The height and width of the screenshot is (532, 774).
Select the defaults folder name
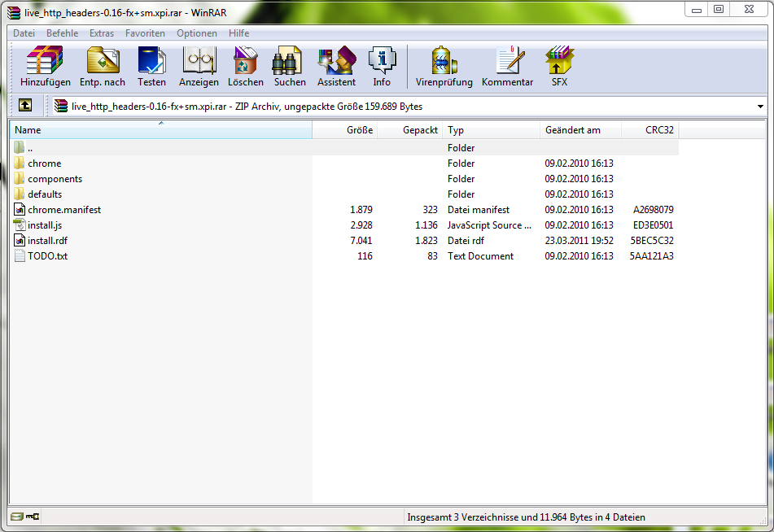tap(45, 194)
